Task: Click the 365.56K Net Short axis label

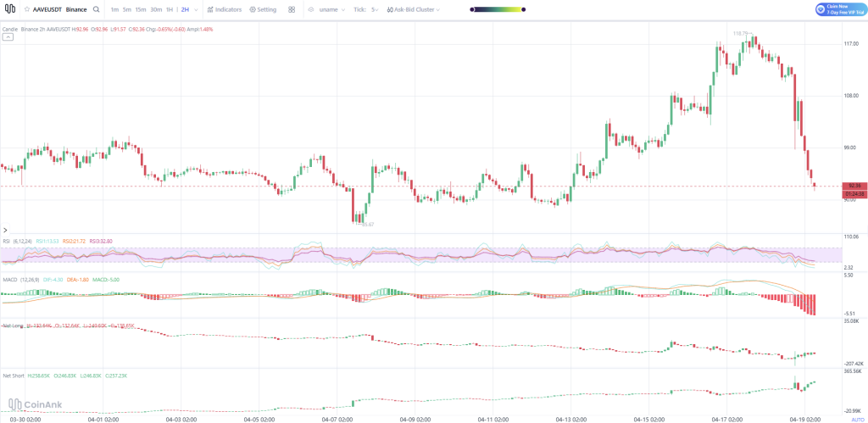Action: point(853,371)
